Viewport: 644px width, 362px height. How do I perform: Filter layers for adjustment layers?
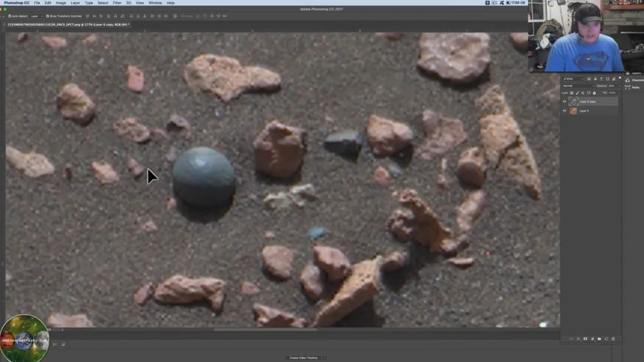(595, 78)
